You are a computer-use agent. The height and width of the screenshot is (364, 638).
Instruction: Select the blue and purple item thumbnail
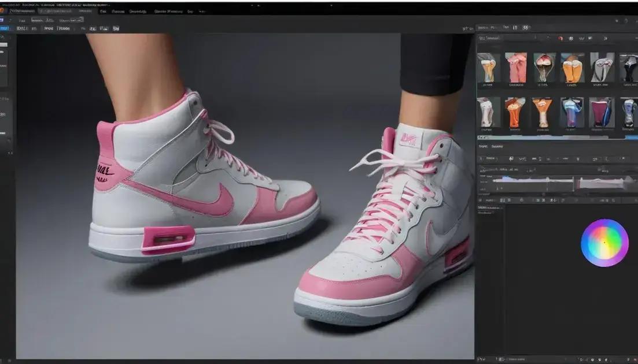(571, 113)
